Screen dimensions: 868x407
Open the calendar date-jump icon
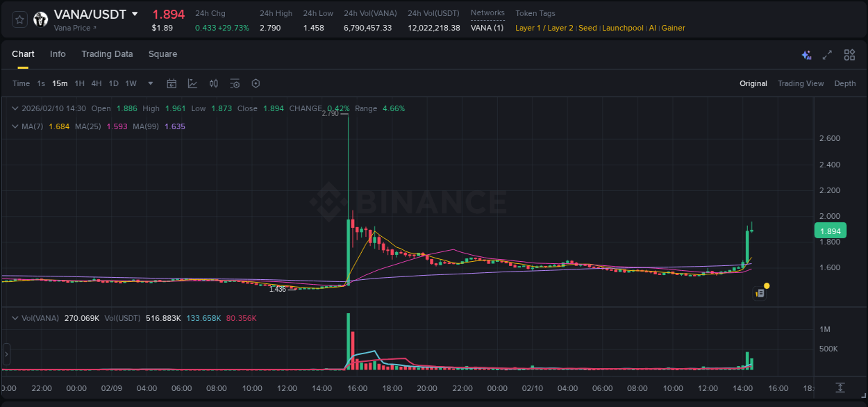tap(172, 83)
